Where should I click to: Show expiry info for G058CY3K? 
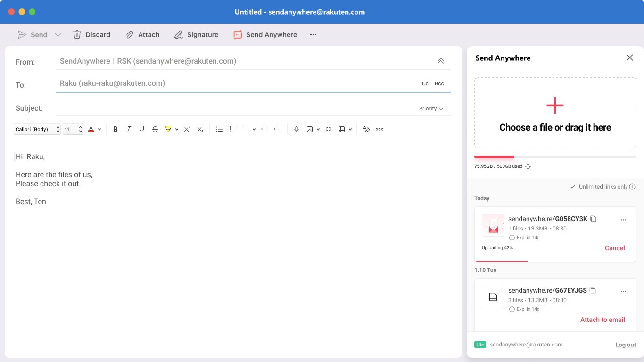click(512, 238)
